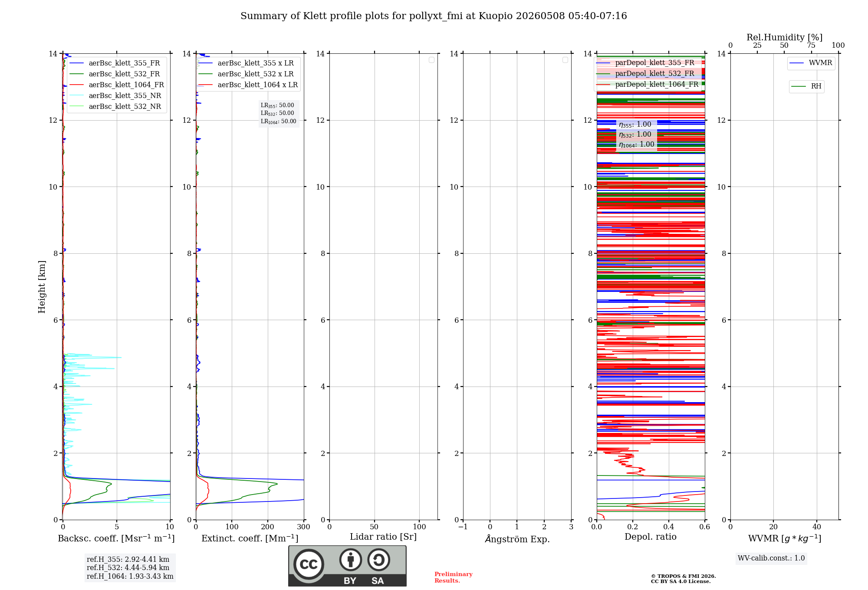Click the ref.H_355: 2.92-4.41 km text

pyautogui.click(x=128, y=560)
